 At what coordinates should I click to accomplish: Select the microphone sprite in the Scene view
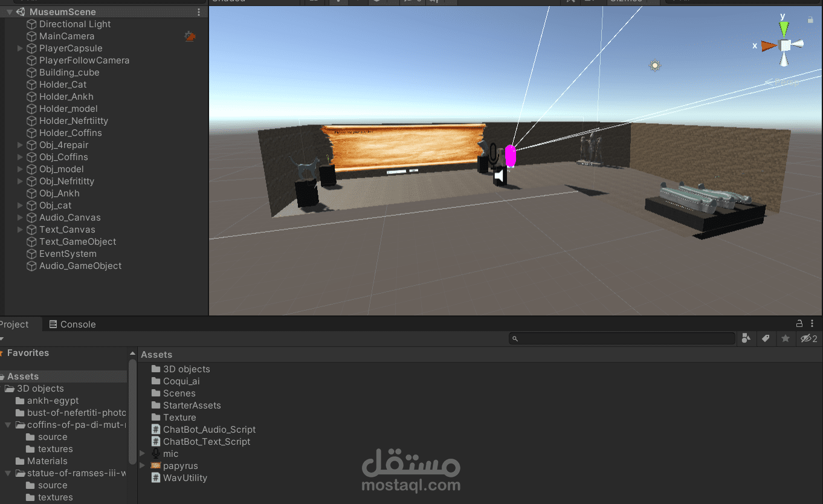493,155
